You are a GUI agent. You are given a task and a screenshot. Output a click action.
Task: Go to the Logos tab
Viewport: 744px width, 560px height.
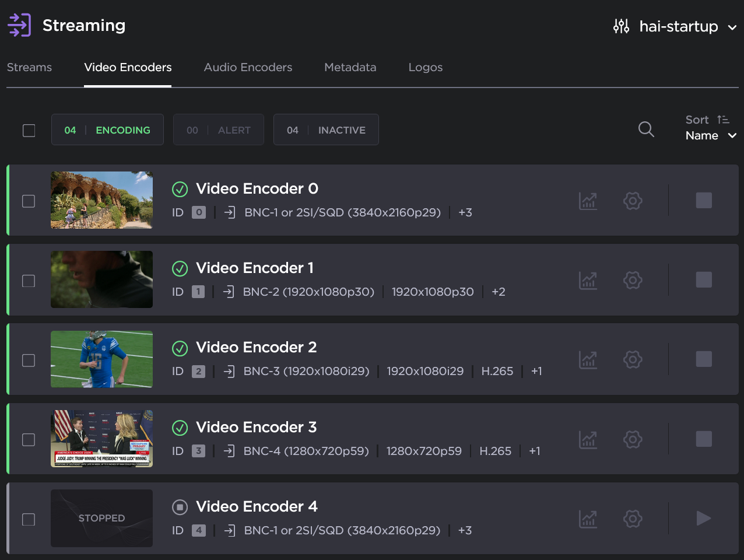click(425, 67)
